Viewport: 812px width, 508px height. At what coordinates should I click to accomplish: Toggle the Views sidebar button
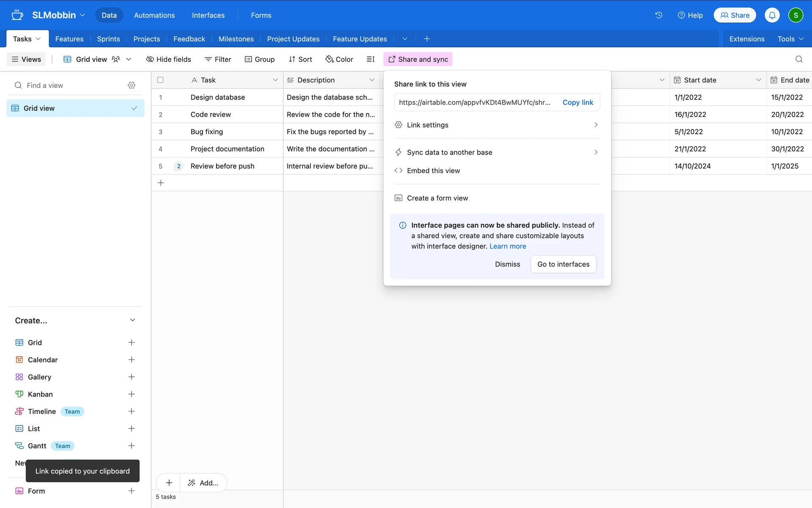26,59
